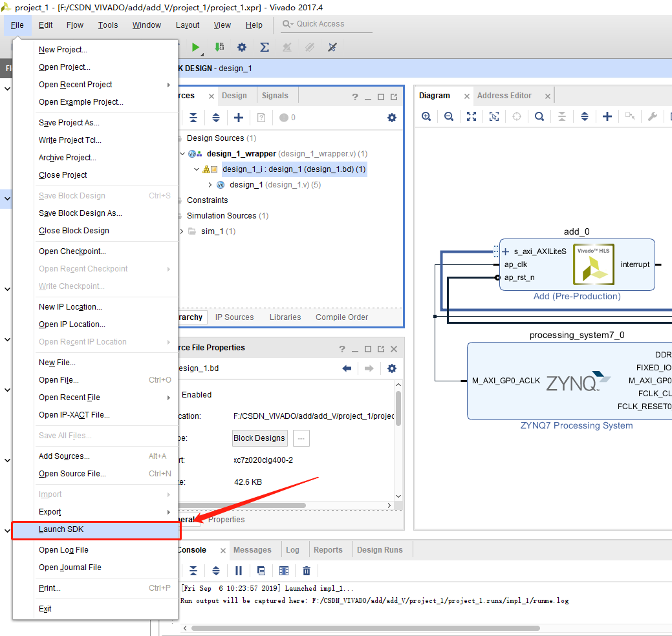
Task: Click the Vivado HLS logo on add_0 block
Action: [594, 264]
